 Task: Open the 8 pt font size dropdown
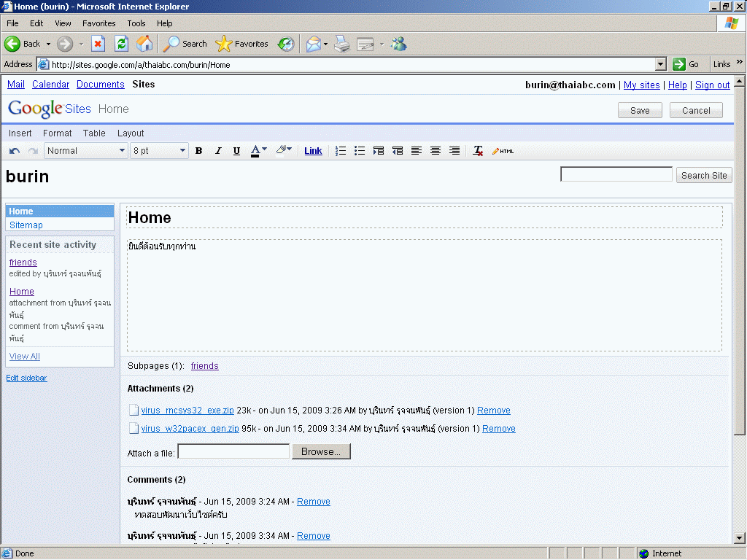click(160, 151)
